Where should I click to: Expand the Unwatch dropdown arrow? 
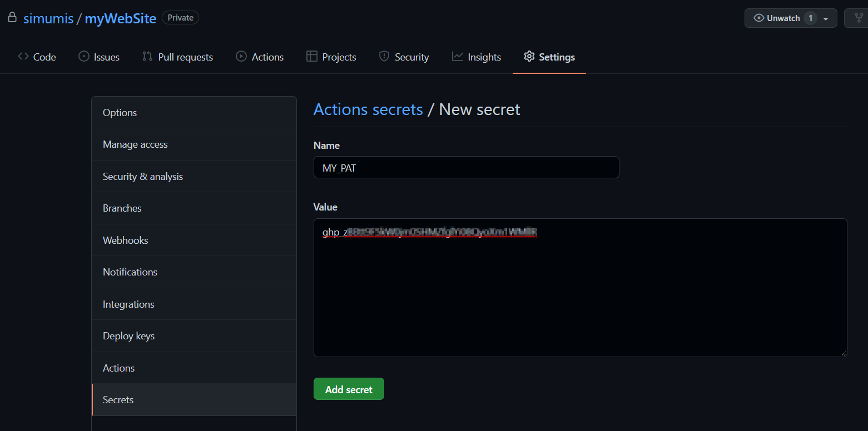tap(826, 19)
